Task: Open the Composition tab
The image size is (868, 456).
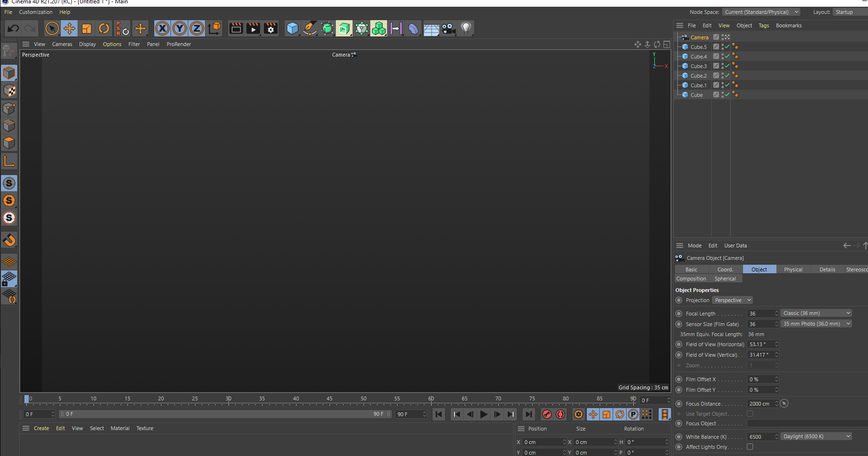Action: coord(691,279)
